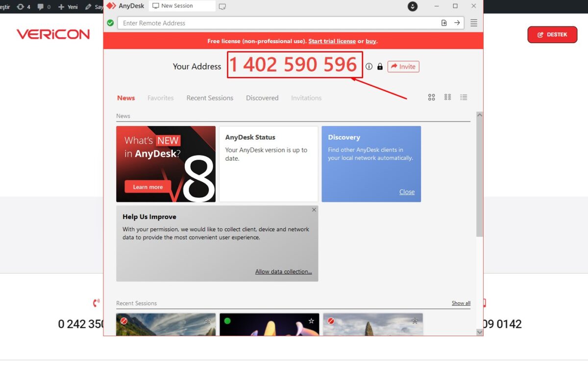
Task: Switch to small tiles view
Action: [x=447, y=97]
